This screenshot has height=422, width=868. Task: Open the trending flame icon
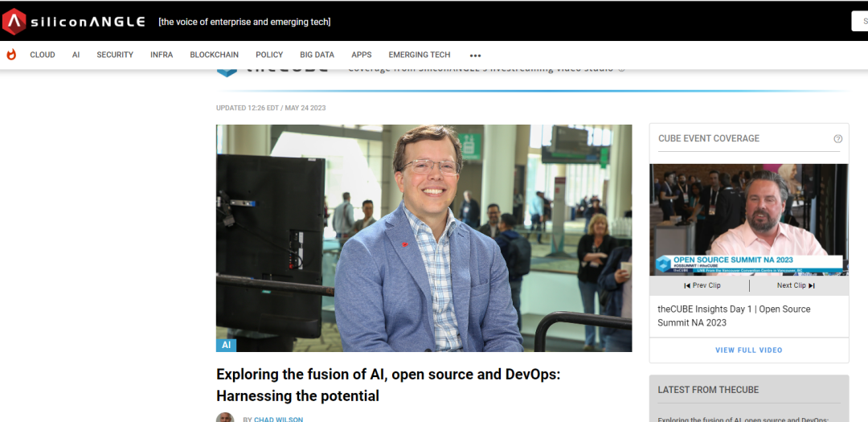tap(11, 55)
